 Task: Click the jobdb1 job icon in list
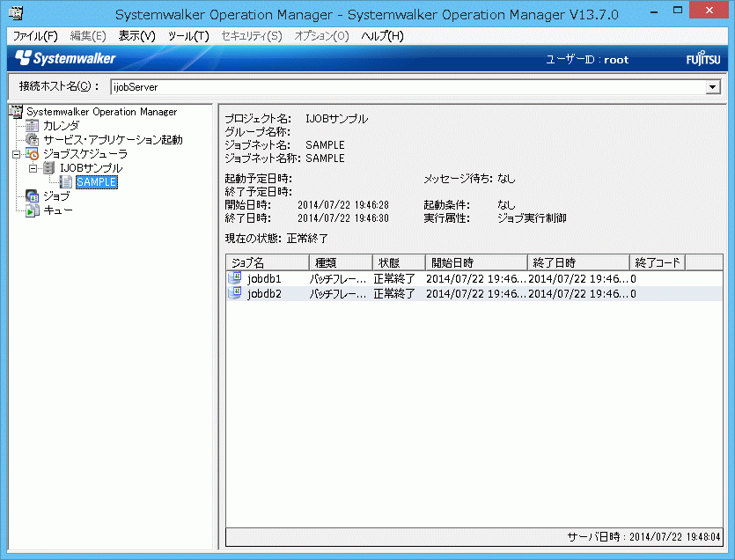(235, 278)
